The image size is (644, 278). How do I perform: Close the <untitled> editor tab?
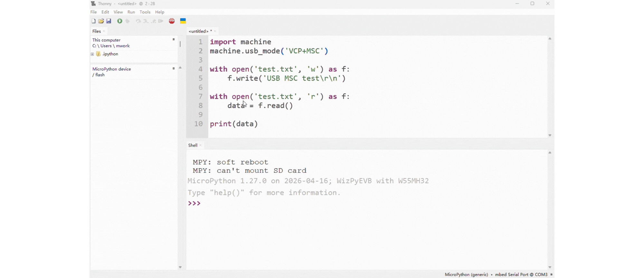coord(215,31)
